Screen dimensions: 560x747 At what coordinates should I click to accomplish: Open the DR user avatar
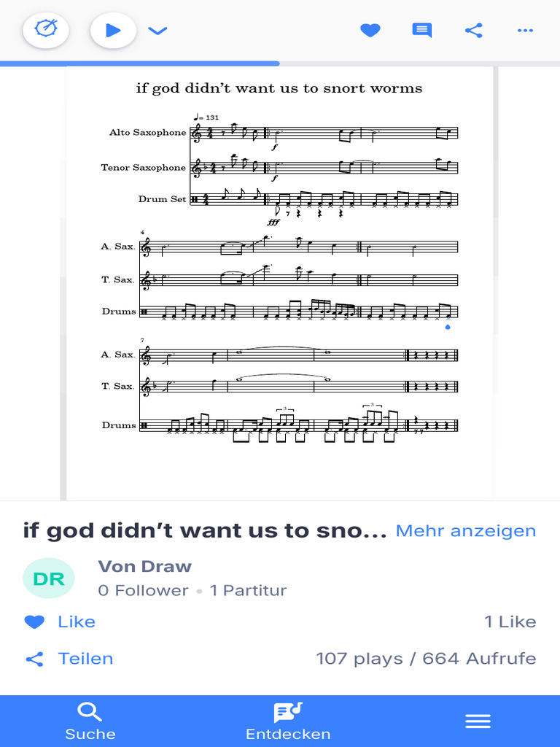[x=49, y=579]
